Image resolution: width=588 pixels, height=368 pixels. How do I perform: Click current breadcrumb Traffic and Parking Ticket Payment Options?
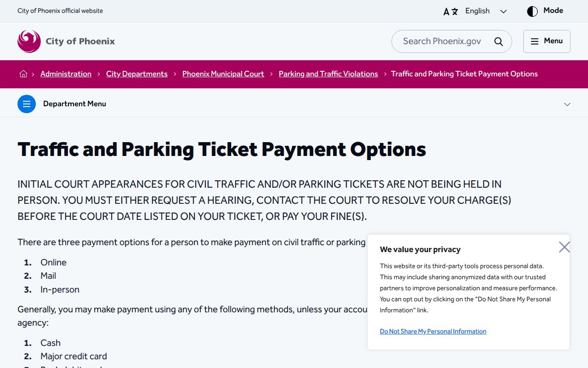[x=464, y=74]
